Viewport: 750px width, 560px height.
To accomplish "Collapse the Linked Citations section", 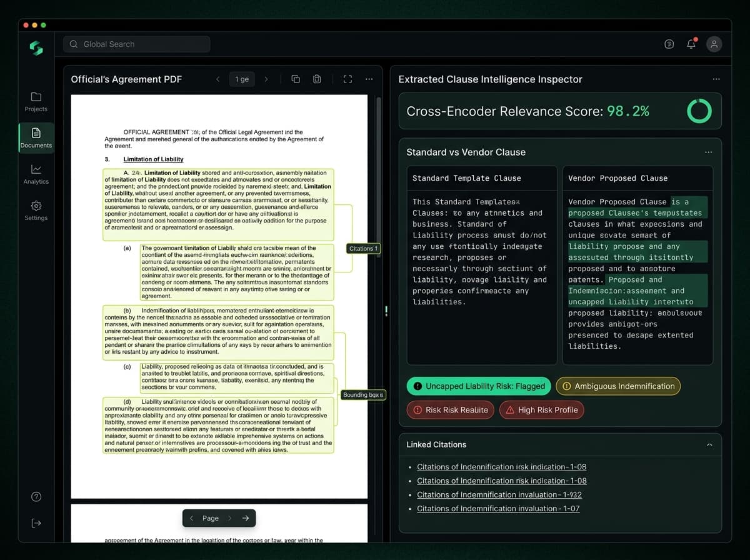I will tap(709, 445).
